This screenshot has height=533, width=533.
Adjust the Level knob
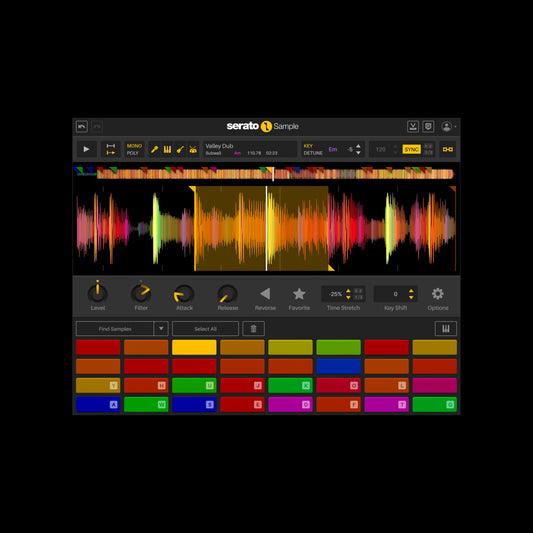98,293
